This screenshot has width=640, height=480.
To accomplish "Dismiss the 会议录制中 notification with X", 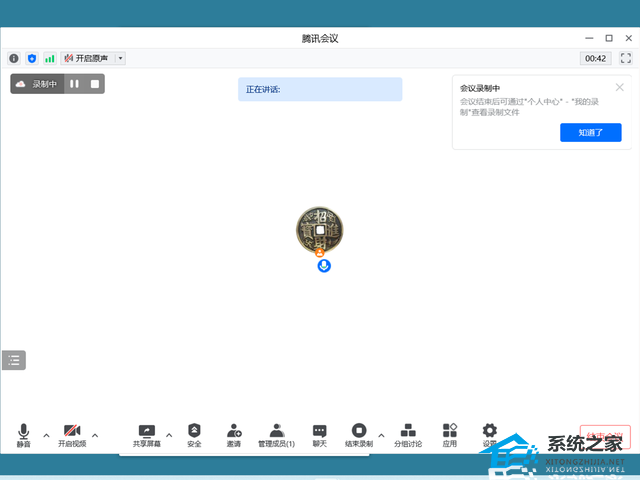I will [x=620, y=87].
